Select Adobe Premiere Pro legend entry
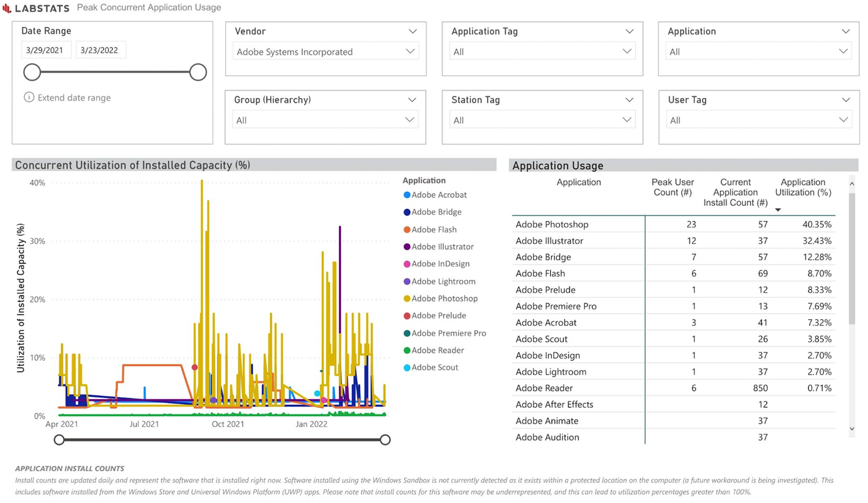The width and height of the screenshot is (868, 503). (444, 333)
